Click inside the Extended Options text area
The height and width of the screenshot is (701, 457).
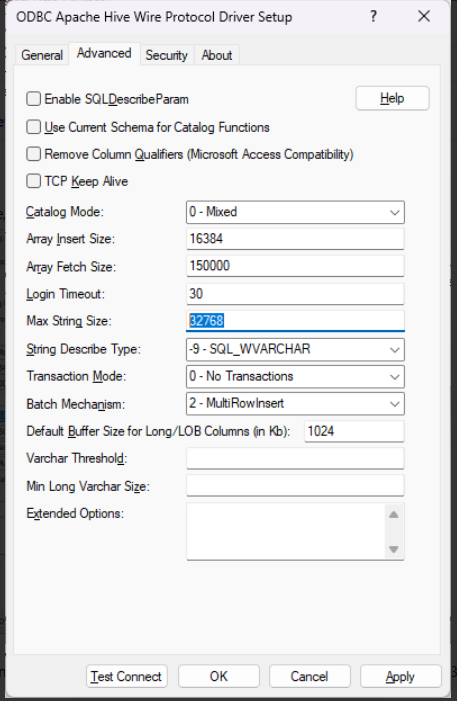click(286, 532)
